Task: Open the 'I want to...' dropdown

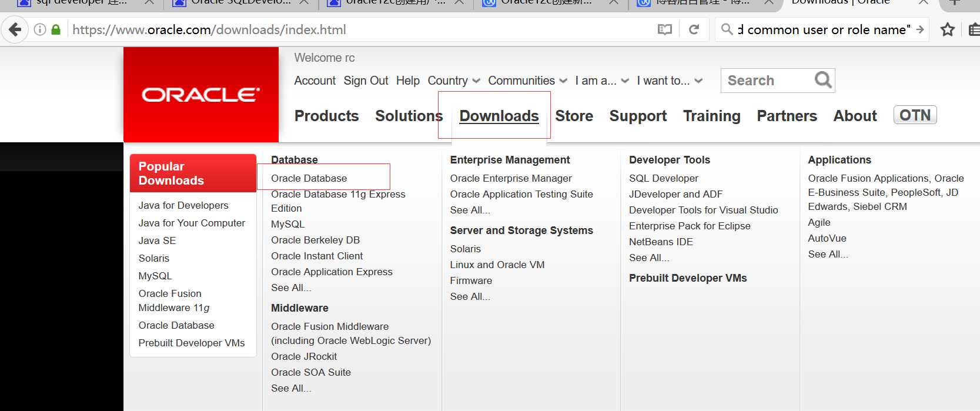Action: (x=670, y=81)
